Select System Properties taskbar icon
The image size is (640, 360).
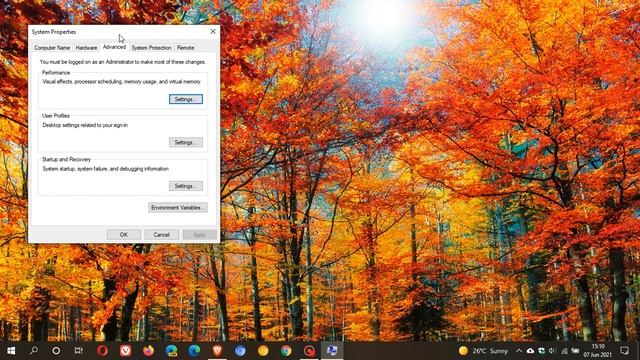point(332,351)
